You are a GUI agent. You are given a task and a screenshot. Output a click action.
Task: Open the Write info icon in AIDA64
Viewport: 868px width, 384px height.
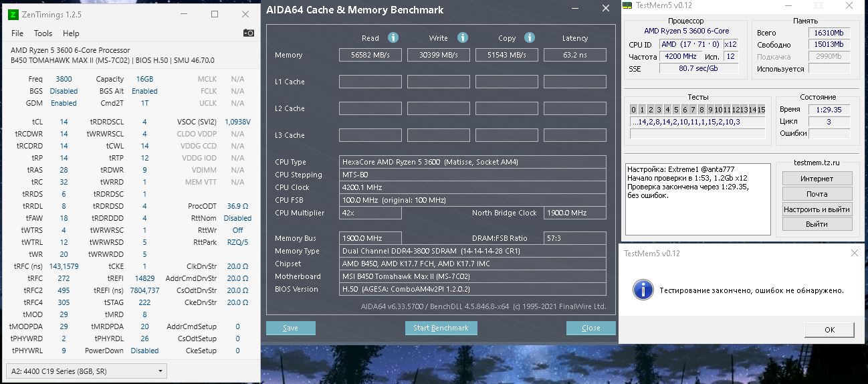pyautogui.click(x=462, y=37)
